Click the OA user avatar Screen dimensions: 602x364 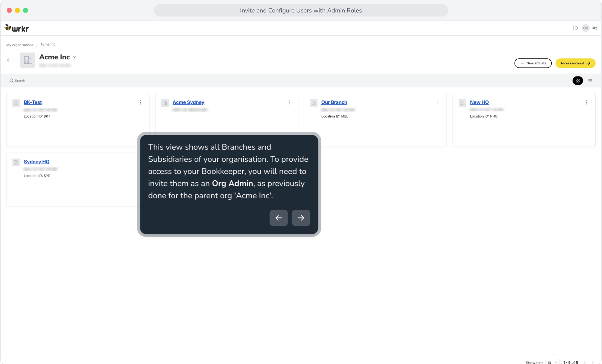[586, 28]
